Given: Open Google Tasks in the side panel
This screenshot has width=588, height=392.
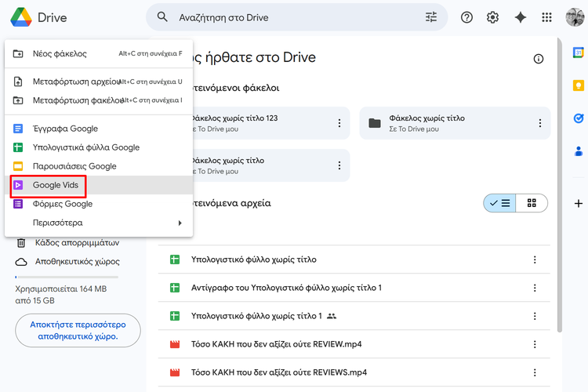Looking at the screenshot, I should pyautogui.click(x=579, y=118).
